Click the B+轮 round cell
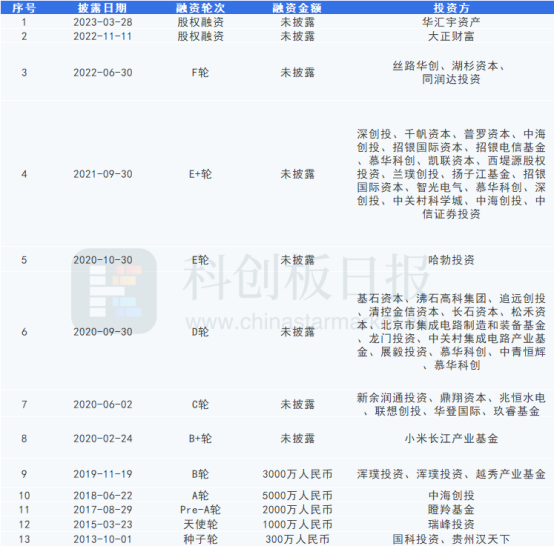Viewport: 554px width, 547px height. point(200,439)
